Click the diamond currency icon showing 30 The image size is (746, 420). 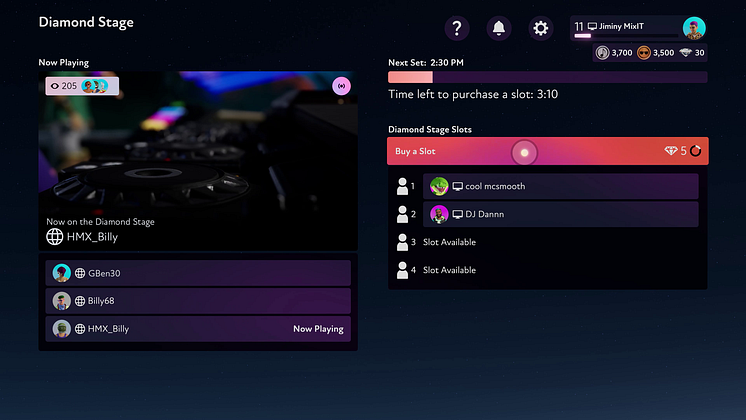point(685,53)
